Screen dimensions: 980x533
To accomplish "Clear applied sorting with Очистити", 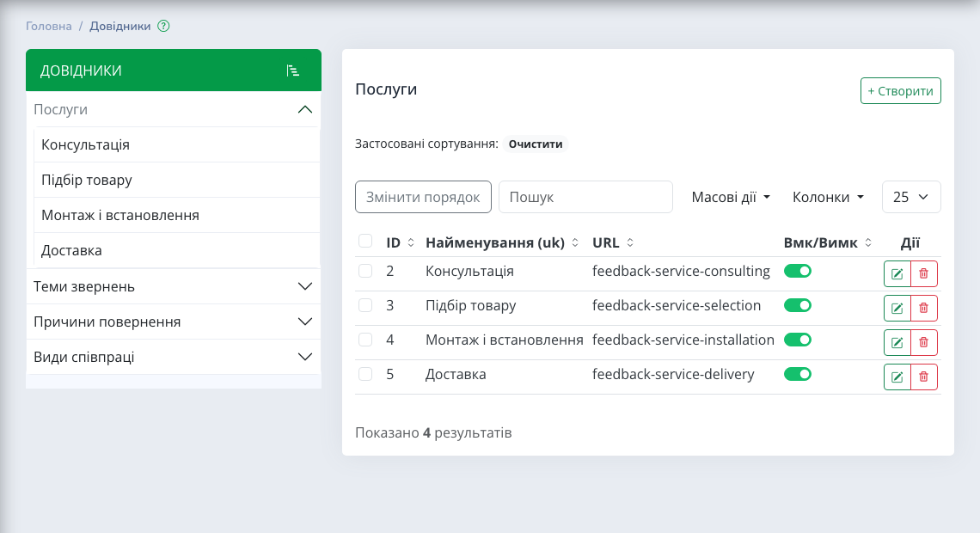I will (x=536, y=144).
